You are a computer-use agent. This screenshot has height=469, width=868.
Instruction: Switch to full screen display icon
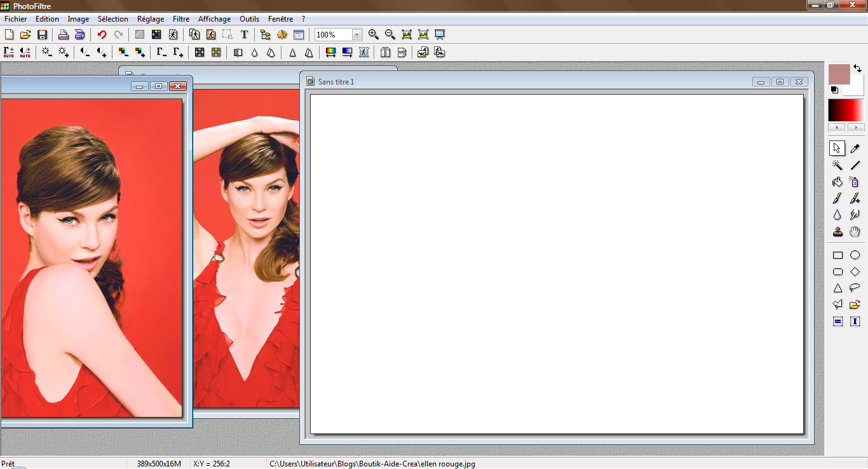pos(440,35)
